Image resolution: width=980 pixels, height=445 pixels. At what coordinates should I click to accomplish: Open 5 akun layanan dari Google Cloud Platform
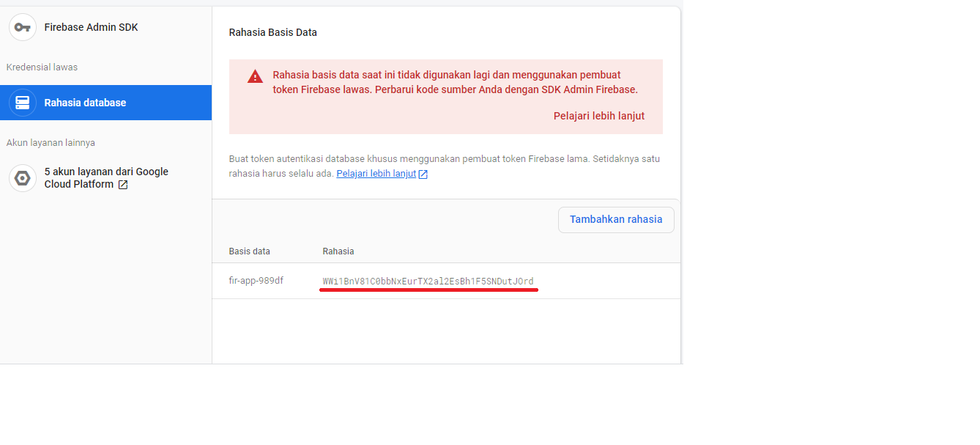pyautogui.click(x=106, y=177)
